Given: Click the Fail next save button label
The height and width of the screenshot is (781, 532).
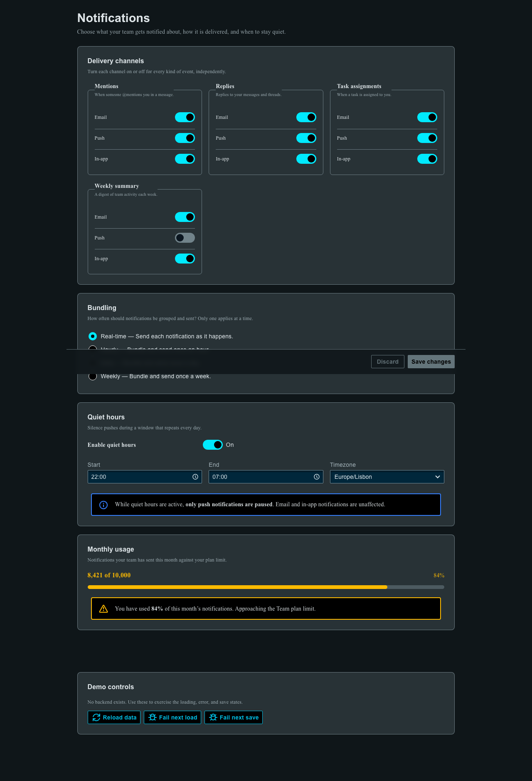Looking at the screenshot, I should [x=239, y=717].
